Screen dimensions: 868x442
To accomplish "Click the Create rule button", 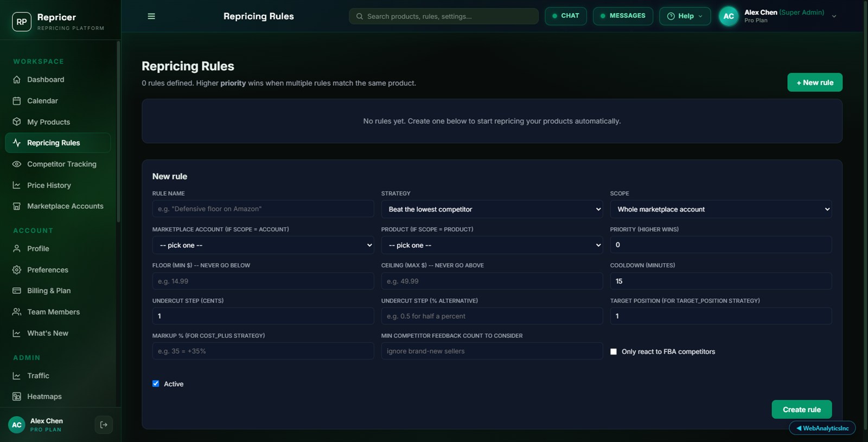I will click(x=802, y=409).
